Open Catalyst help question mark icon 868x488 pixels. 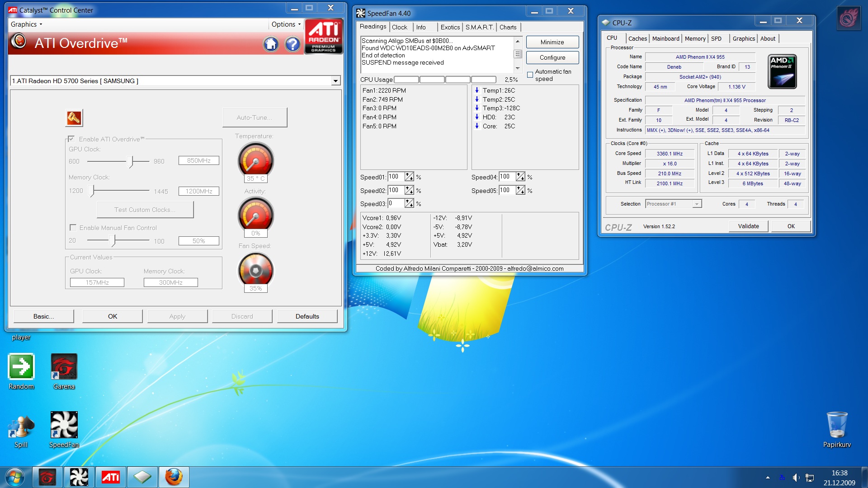pos(292,44)
